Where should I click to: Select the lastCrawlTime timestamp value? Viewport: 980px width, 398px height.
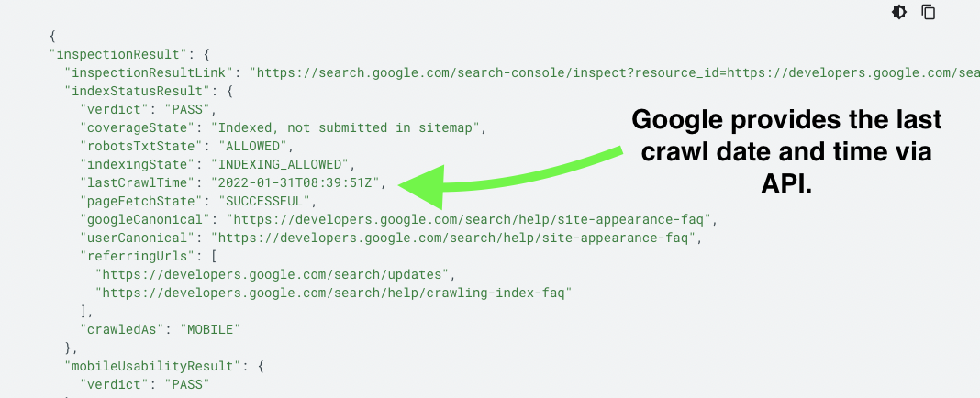coord(295,182)
